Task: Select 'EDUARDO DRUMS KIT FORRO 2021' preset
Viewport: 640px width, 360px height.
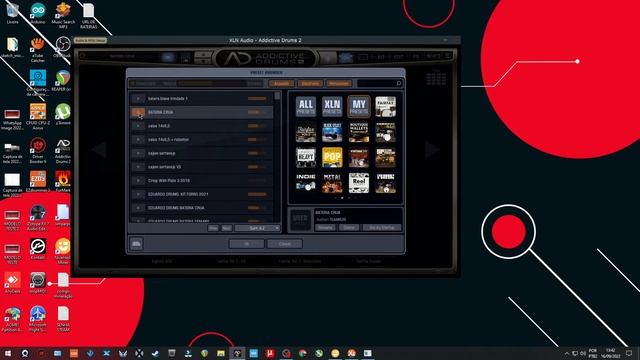Action: point(202,194)
